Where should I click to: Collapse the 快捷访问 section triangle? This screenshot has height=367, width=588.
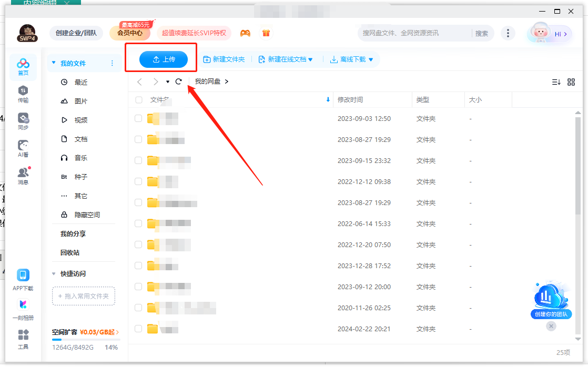coord(54,273)
